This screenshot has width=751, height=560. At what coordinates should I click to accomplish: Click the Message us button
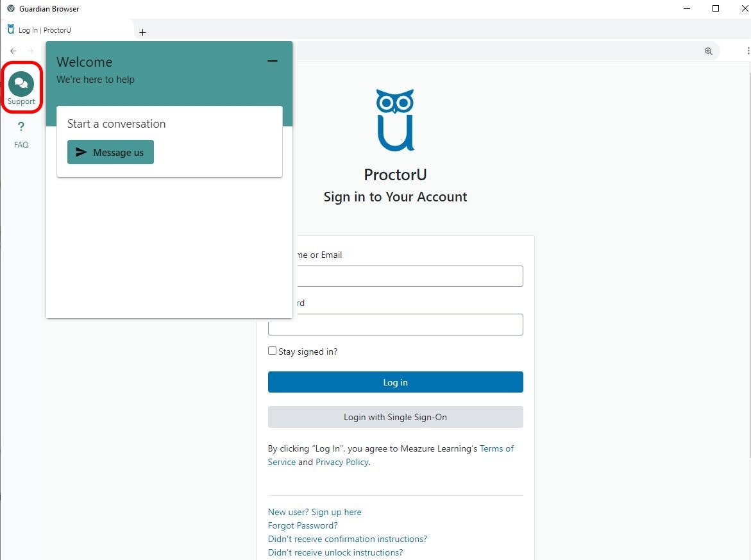(110, 152)
